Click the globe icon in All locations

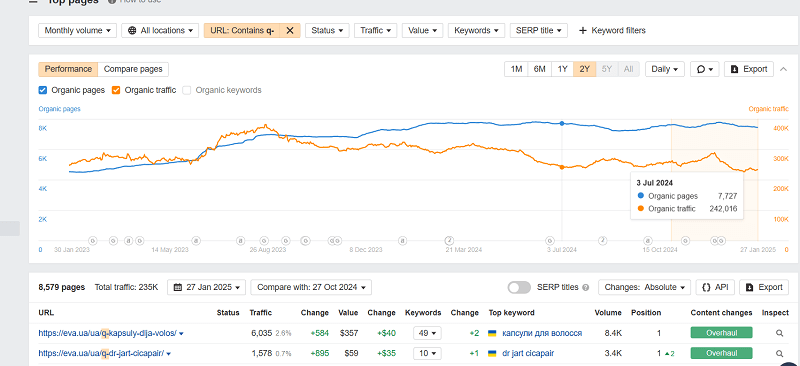click(132, 31)
